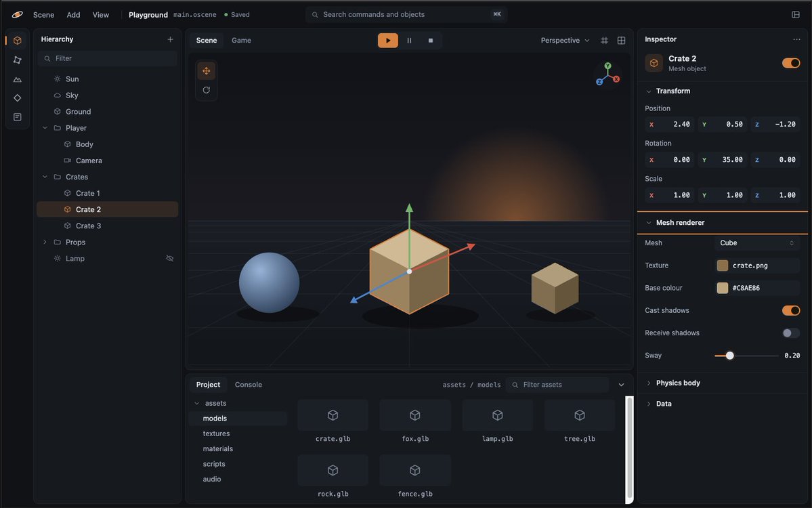Open the View menu

pos(100,14)
